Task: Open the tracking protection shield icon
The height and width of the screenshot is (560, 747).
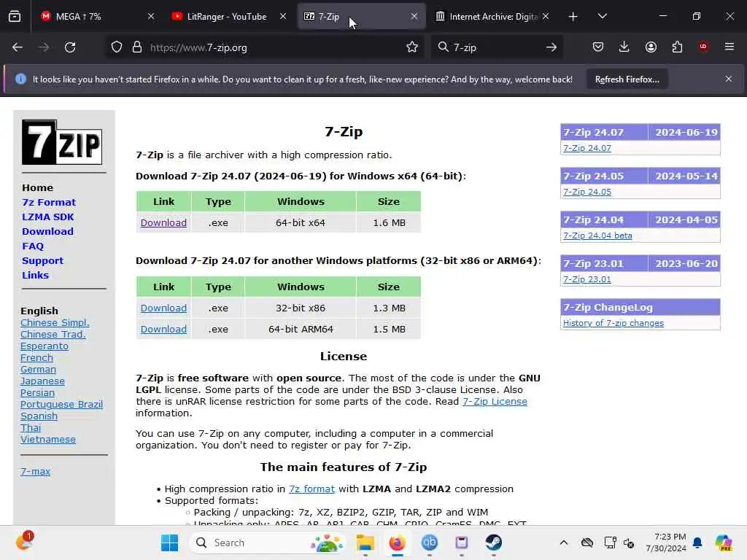Action: tap(117, 47)
